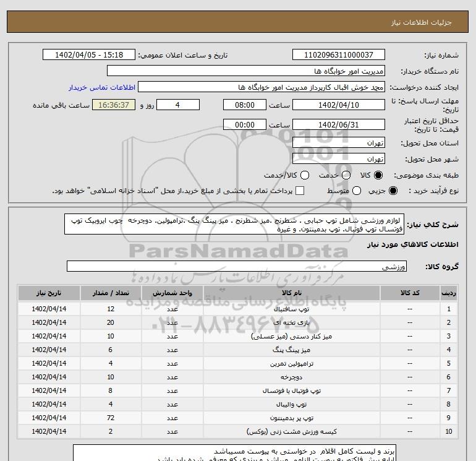Screen dimensions: 476x461
Task: Select the میز پینگ پنگ row name
Action: 291,350
